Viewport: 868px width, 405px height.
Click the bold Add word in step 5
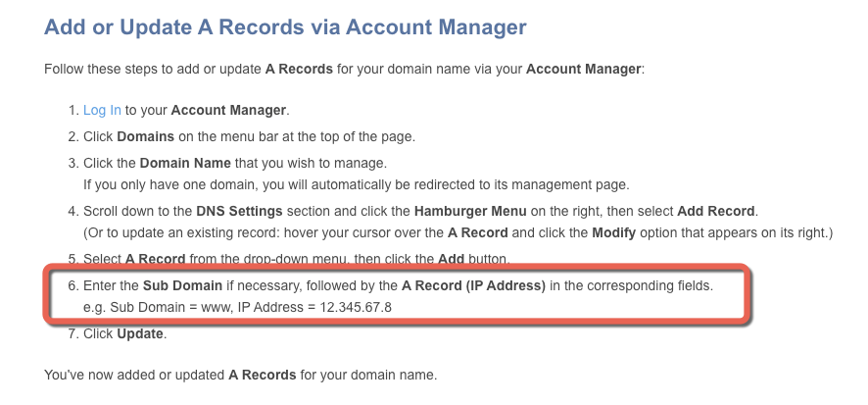point(452,259)
